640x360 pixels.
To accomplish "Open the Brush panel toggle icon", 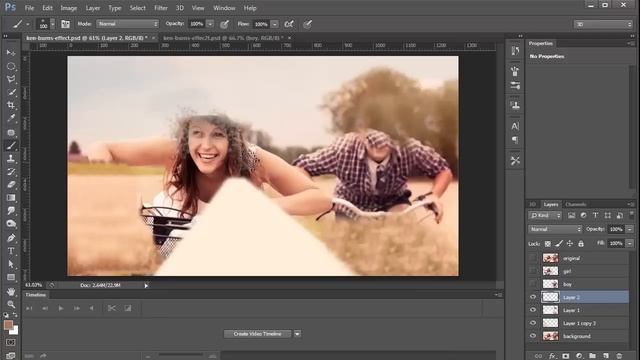I will (65, 24).
